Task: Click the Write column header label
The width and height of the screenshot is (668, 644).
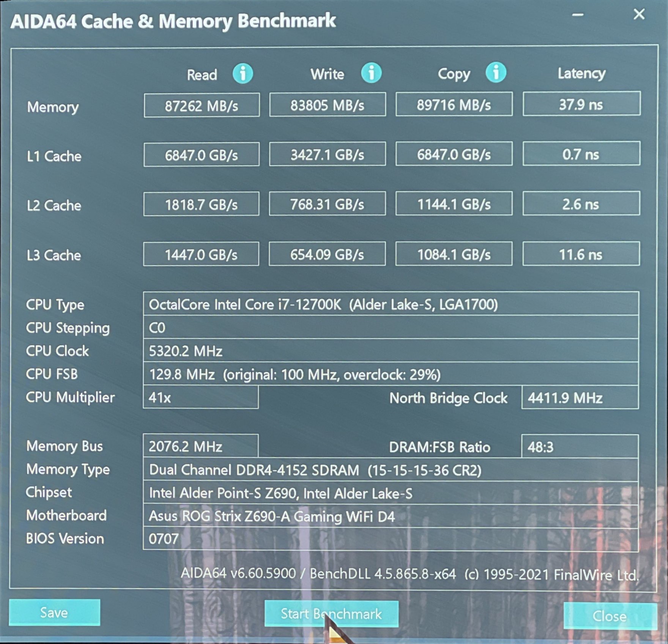Action: click(327, 74)
